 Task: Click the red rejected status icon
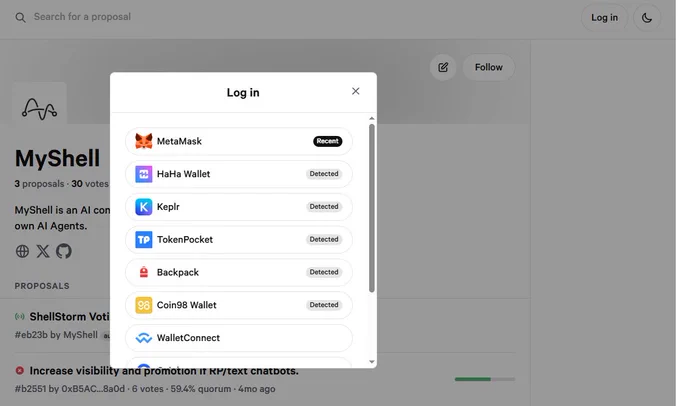[x=20, y=370]
